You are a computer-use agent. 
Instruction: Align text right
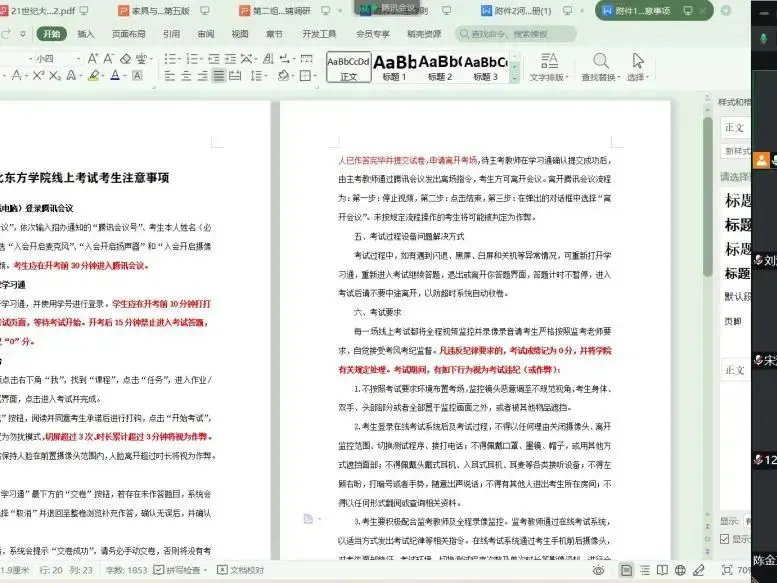202,76
